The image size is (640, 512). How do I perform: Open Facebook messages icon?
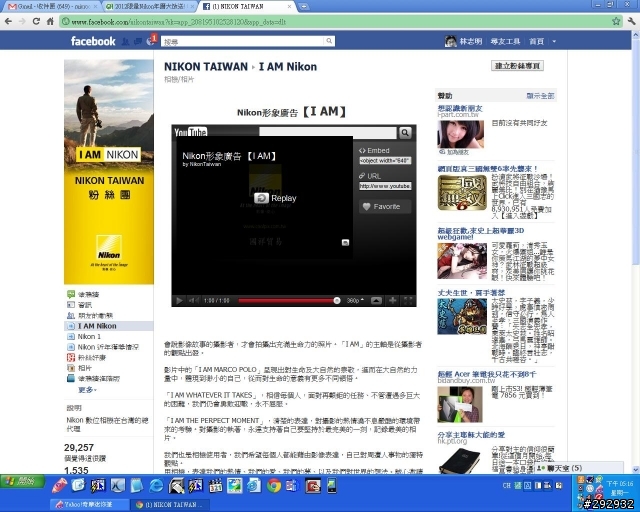(x=138, y=41)
